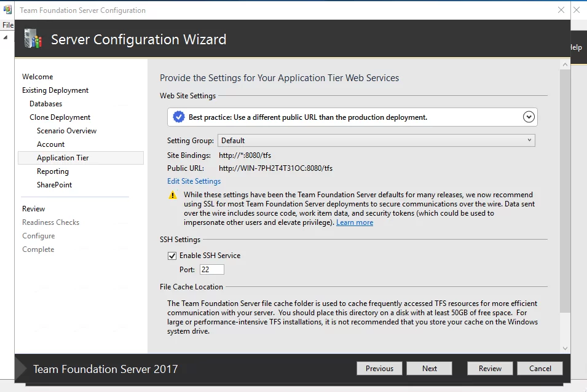Click the Help item in the background window
This screenshot has height=392, width=587.
point(577,47)
